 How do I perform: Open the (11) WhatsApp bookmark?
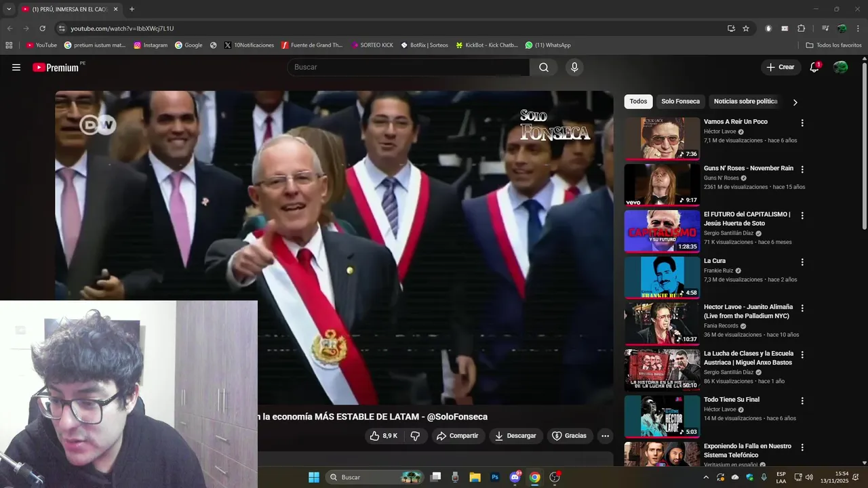[x=548, y=45]
